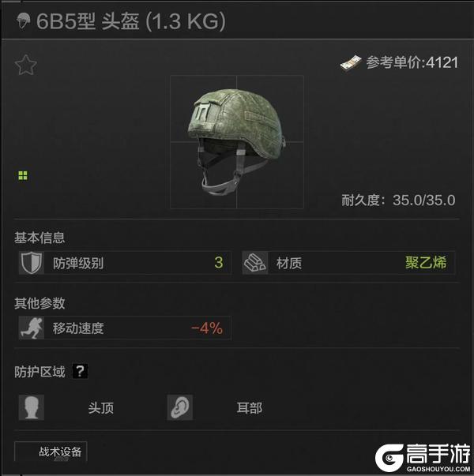Image resolution: width=474 pixels, height=476 pixels.
Task: Click the shield armor class icon
Action: point(32,263)
